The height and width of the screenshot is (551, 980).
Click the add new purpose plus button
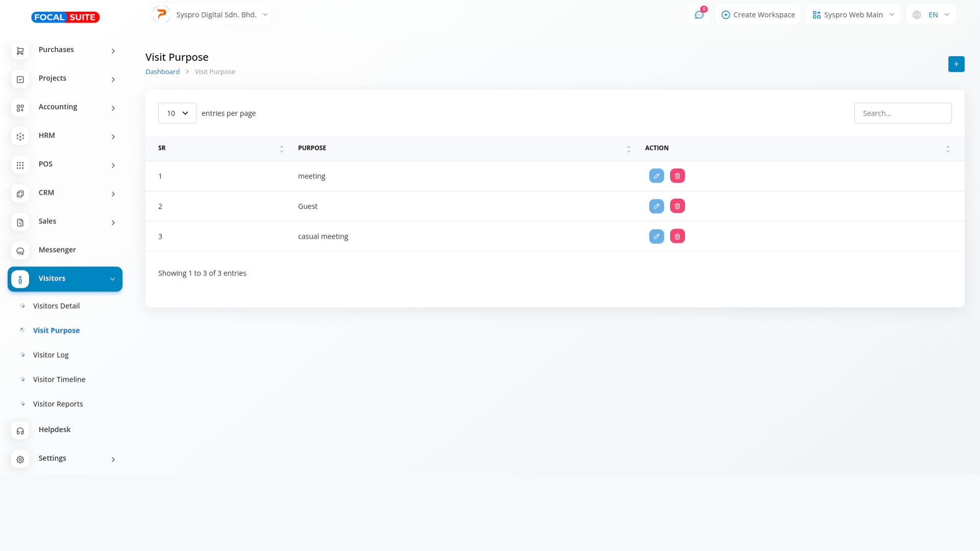pos(956,64)
